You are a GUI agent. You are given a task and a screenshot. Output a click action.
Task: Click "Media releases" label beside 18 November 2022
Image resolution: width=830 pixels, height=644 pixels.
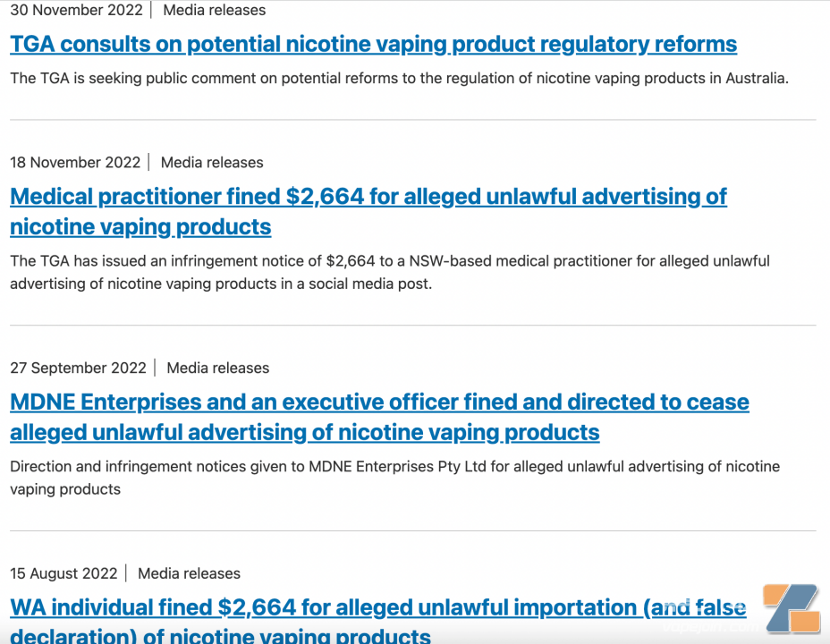tap(212, 163)
